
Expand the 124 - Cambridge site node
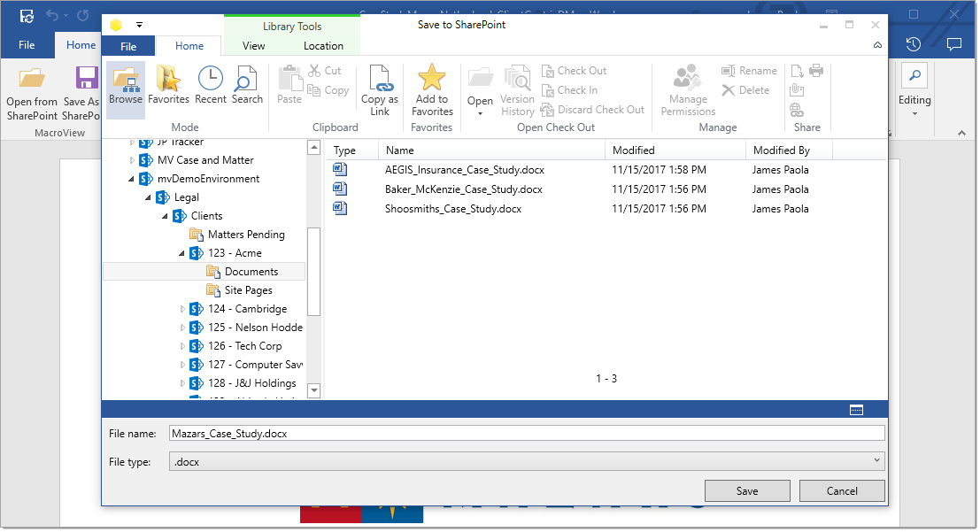pyautogui.click(x=182, y=308)
